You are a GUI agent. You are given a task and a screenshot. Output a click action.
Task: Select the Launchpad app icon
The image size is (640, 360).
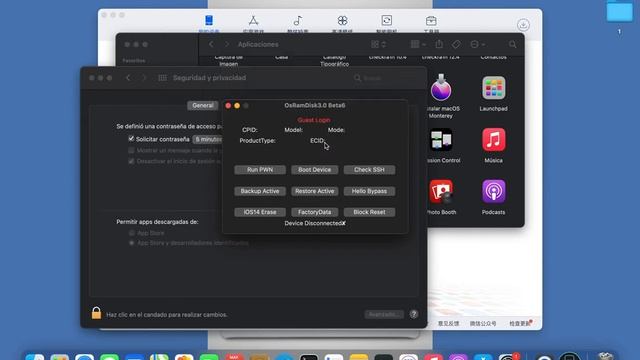(493, 88)
